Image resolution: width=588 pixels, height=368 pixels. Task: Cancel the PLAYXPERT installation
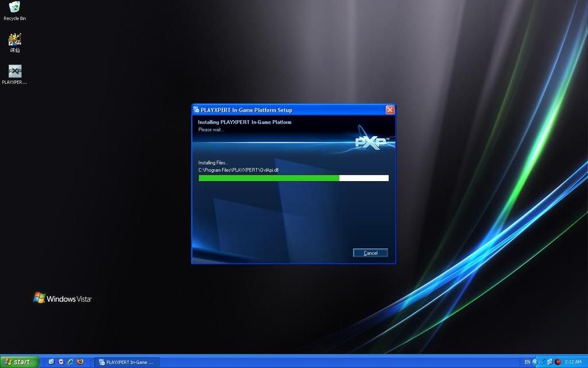pos(370,253)
